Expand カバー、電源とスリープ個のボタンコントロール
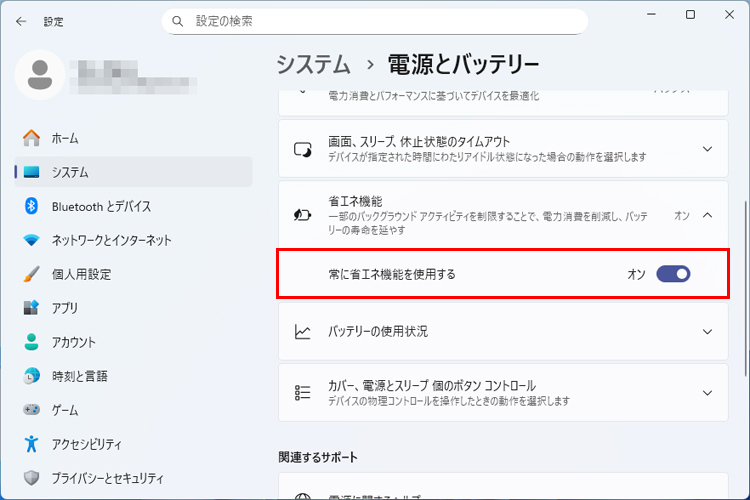 pyautogui.click(x=707, y=393)
